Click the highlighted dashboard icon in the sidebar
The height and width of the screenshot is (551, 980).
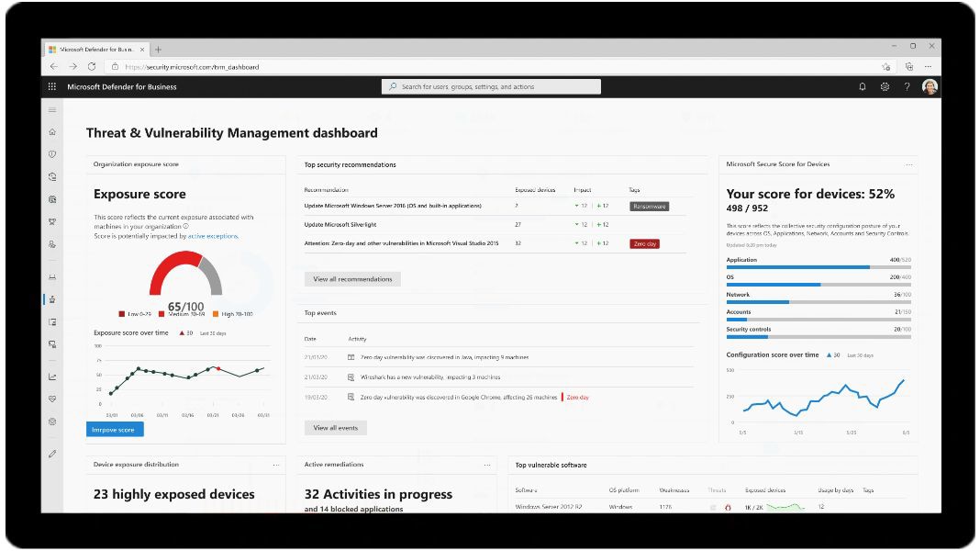(x=52, y=298)
